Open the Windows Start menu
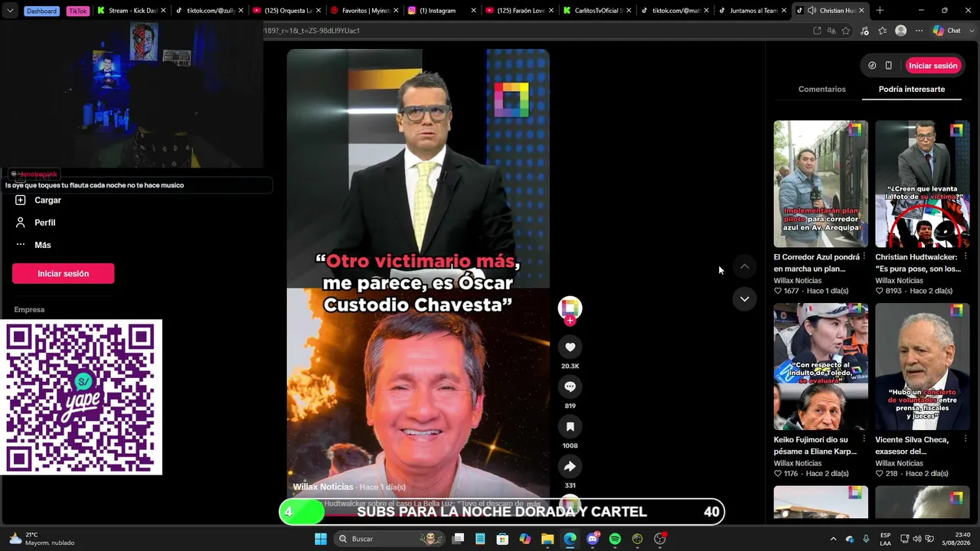The height and width of the screenshot is (551, 980). [x=321, y=539]
